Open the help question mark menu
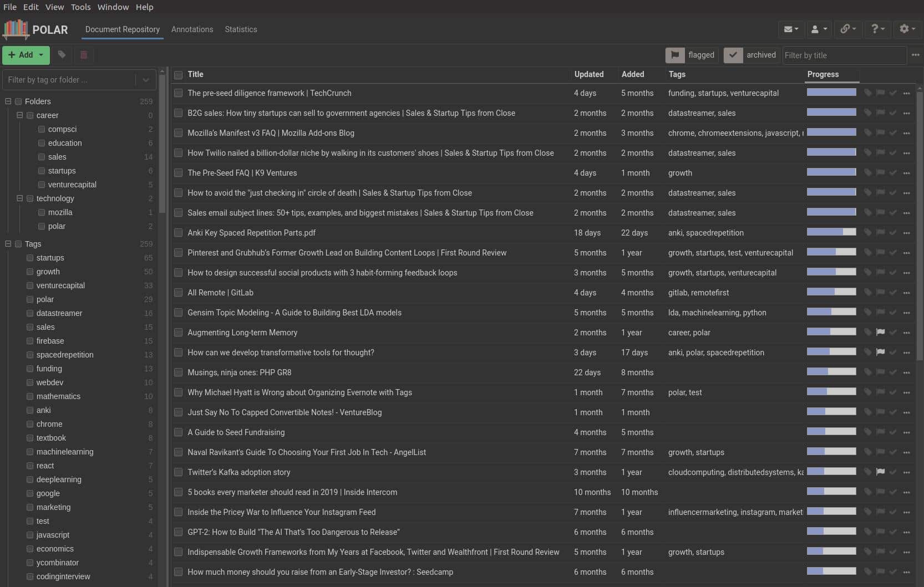 point(877,29)
